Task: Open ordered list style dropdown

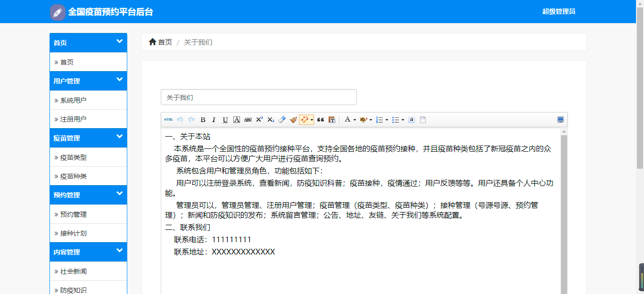Action: tap(387, 120)
